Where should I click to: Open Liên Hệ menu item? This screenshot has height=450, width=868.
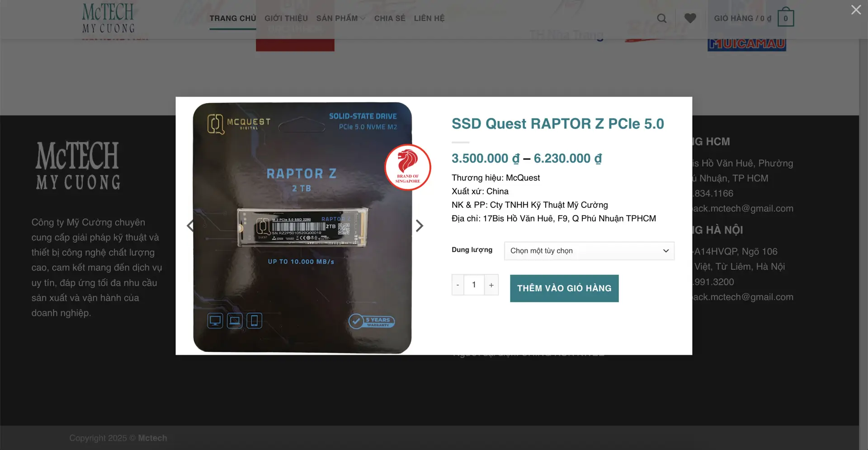(429, 18)
